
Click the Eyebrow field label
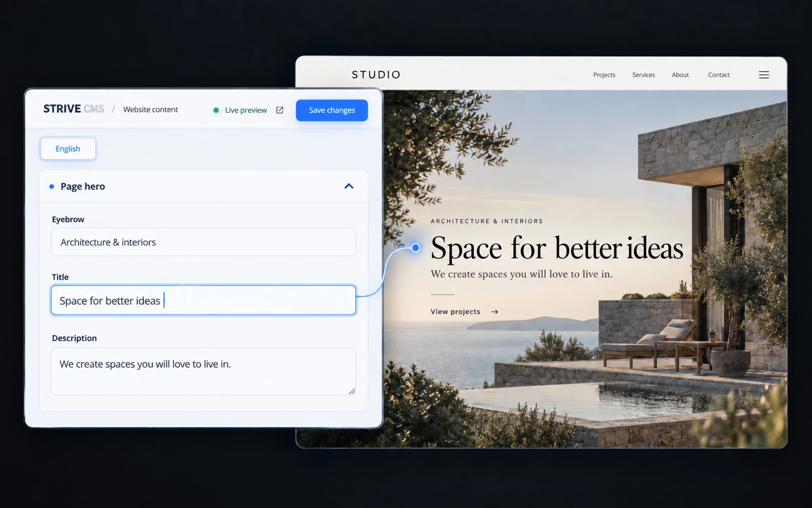point(68,219)
